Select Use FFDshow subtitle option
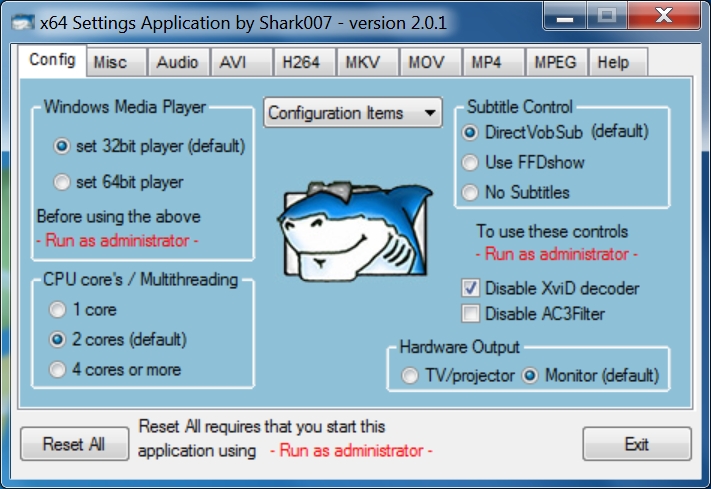 pyautogui.click(x=470, y=162)
